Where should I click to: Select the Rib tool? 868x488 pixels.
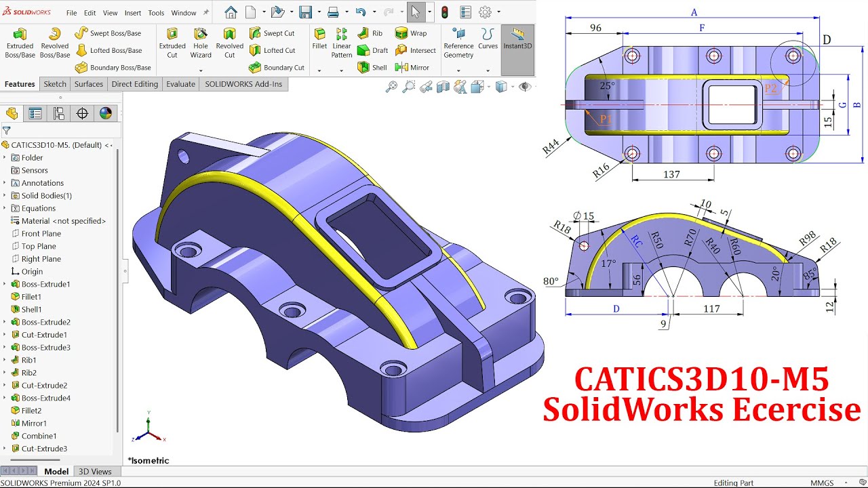(370, 33)
